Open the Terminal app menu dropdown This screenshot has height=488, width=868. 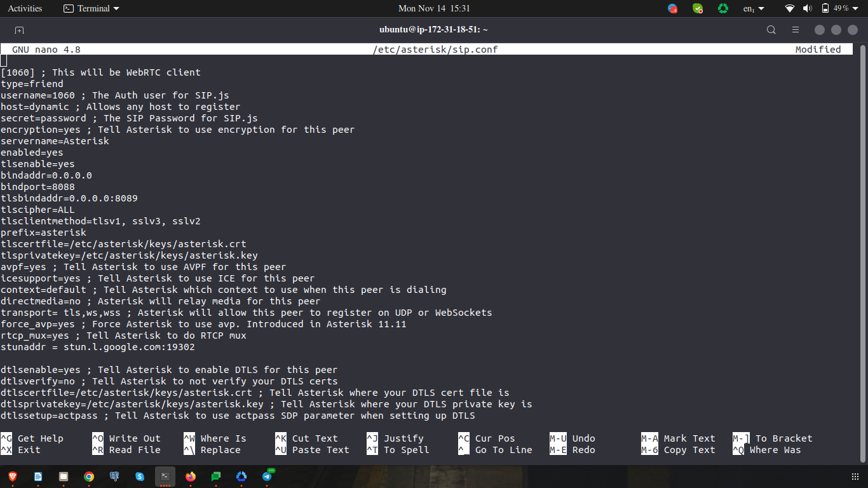tap(92, 8)
